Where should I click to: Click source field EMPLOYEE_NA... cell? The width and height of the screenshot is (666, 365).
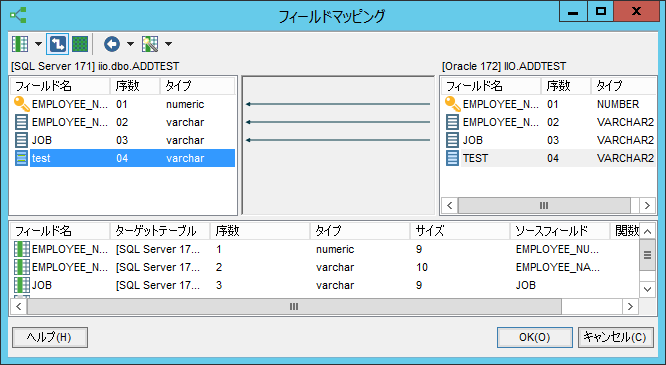pos(557,267)
